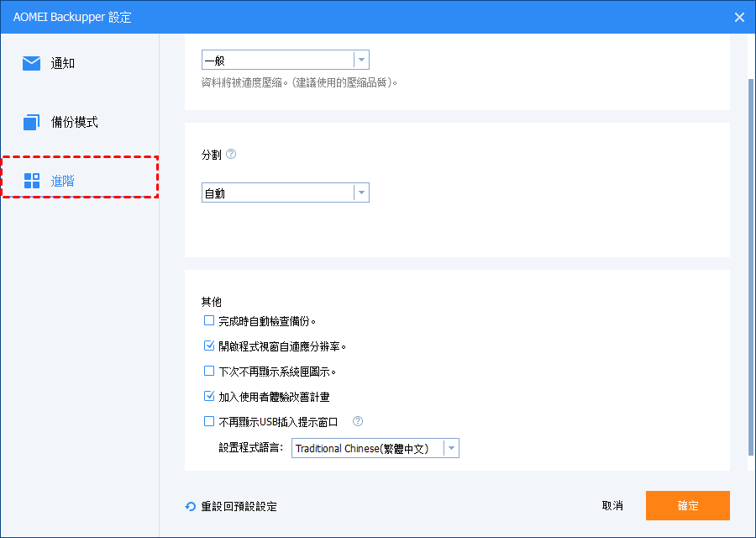Click the reset arrow icon near 重設回預設設定
756x538 pixels.
(x=191, y=506)
